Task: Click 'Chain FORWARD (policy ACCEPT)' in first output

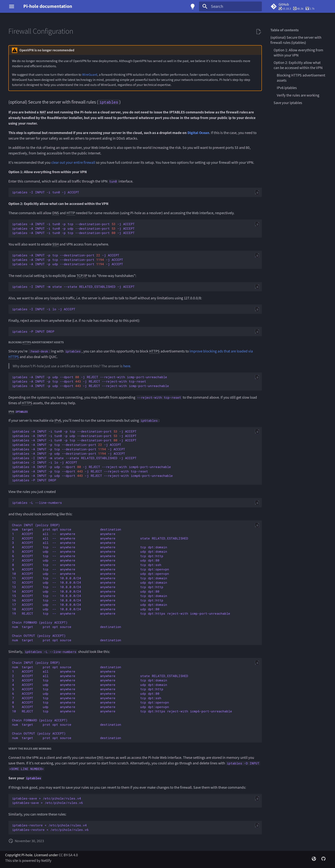Action: pyautogui.click(x=40, y=623)
